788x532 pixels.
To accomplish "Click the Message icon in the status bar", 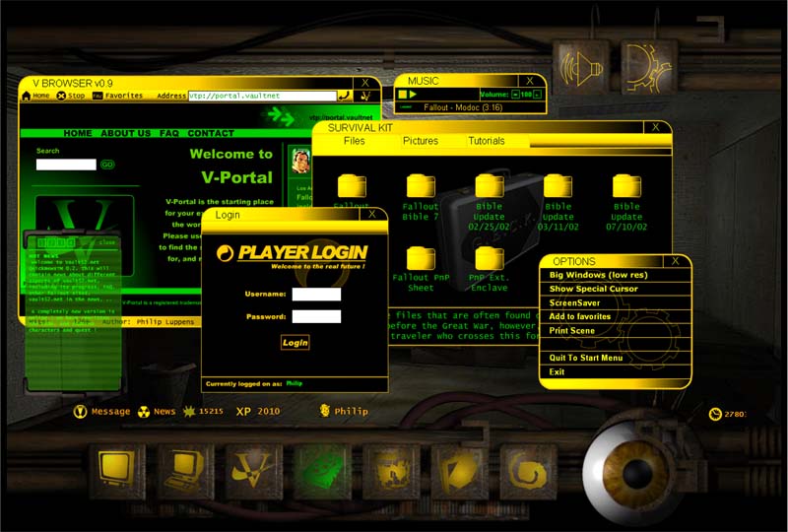I will pyautogui.click(x=80, y=412).
